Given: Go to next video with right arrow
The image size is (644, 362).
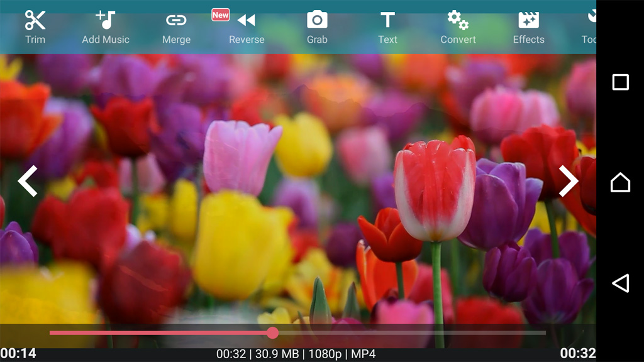Looking at the screenshot, I should 569,181.
